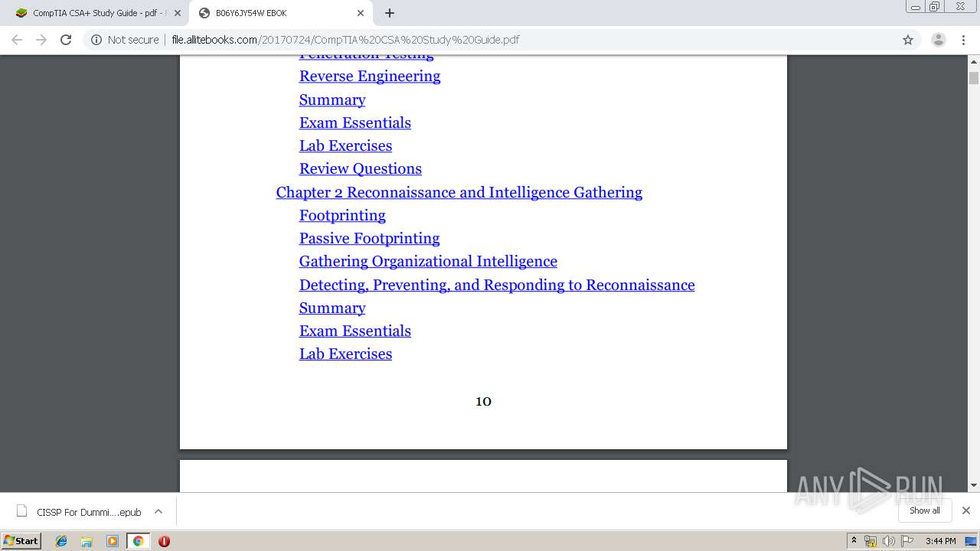The width and height of the screenshot is (980, 551).
Task: Close the downloads bar
Action: [x=965, y=510]
